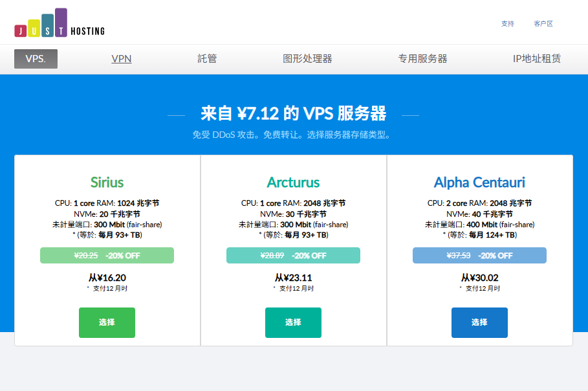588x391 pixels.
Task: Click the Arcturus plan title
Action: coord(293,182)
